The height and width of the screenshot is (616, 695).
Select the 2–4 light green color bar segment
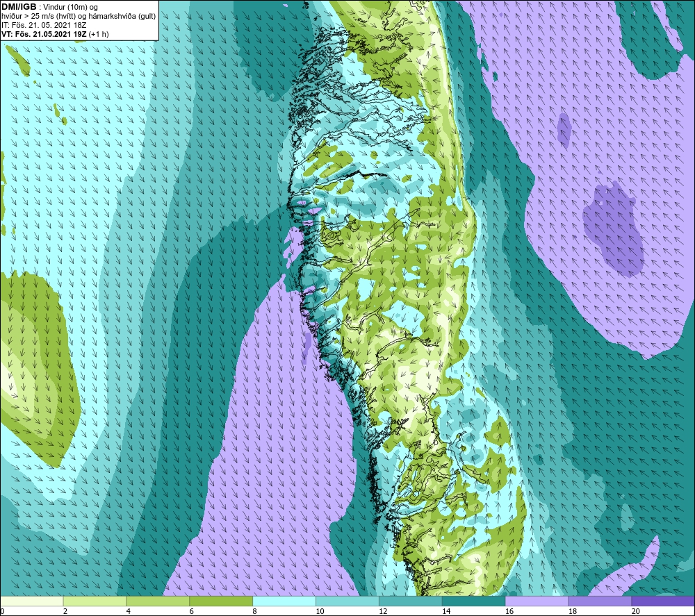click(95, 601)
